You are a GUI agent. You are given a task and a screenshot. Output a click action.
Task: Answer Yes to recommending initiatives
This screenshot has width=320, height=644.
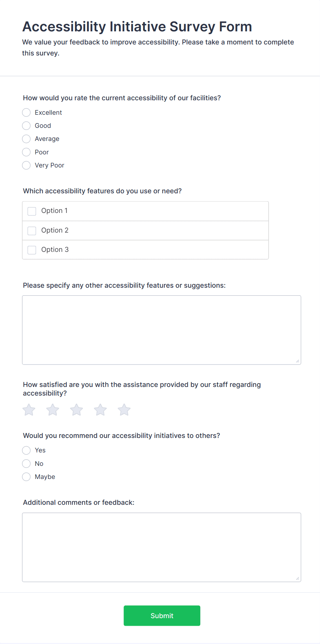tap(26, 450)
